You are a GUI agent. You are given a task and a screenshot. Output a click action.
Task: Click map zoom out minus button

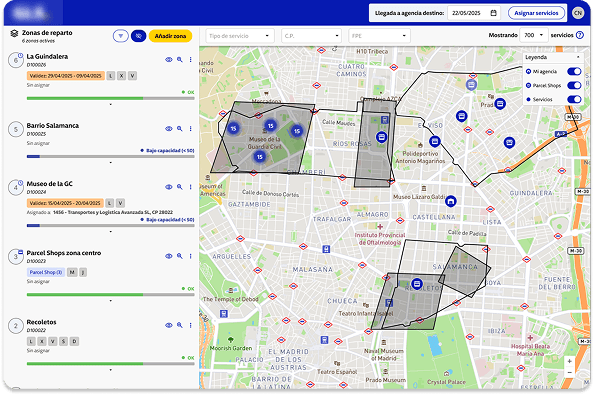(569, 372)
